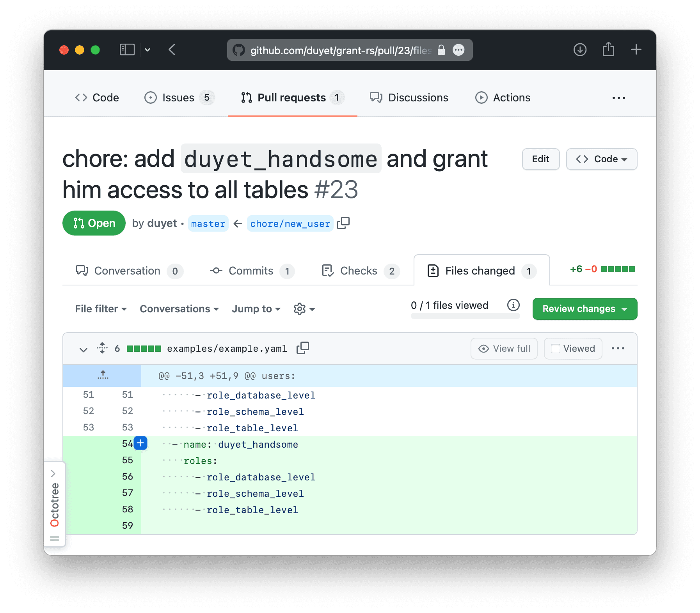Click the info icon next to files viewed

(513, 305)
